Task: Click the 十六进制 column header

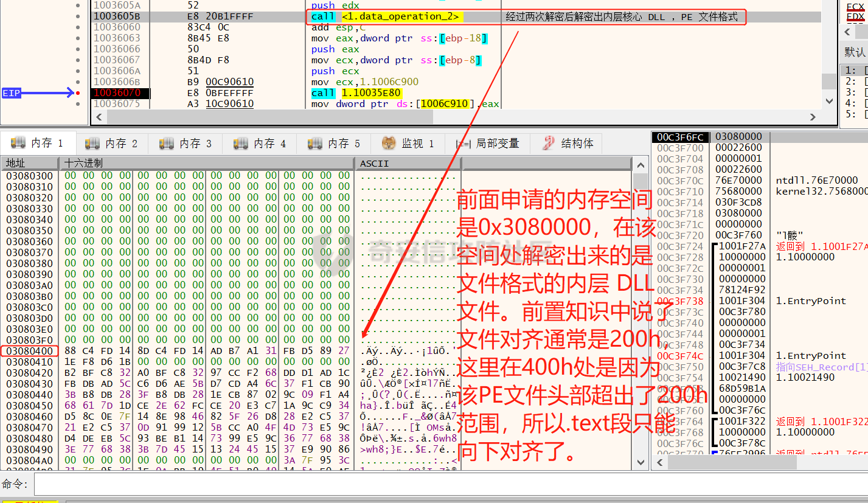Action: 206,163
